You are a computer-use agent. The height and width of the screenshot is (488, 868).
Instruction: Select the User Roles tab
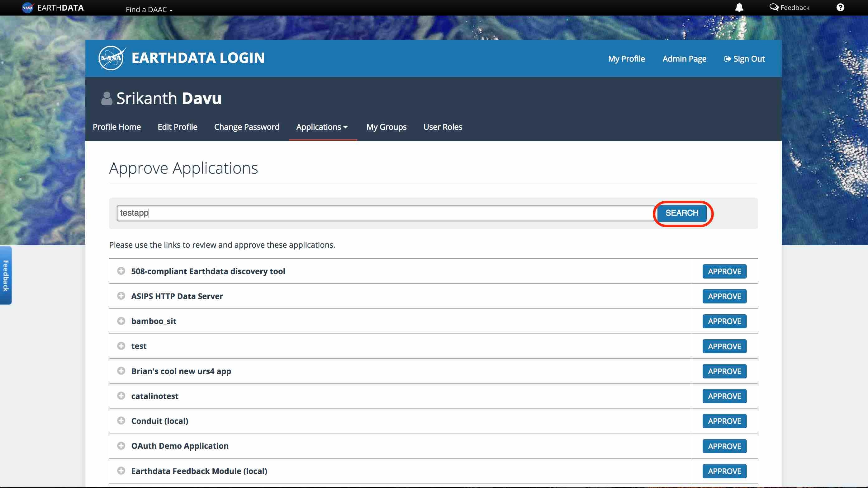442,126
